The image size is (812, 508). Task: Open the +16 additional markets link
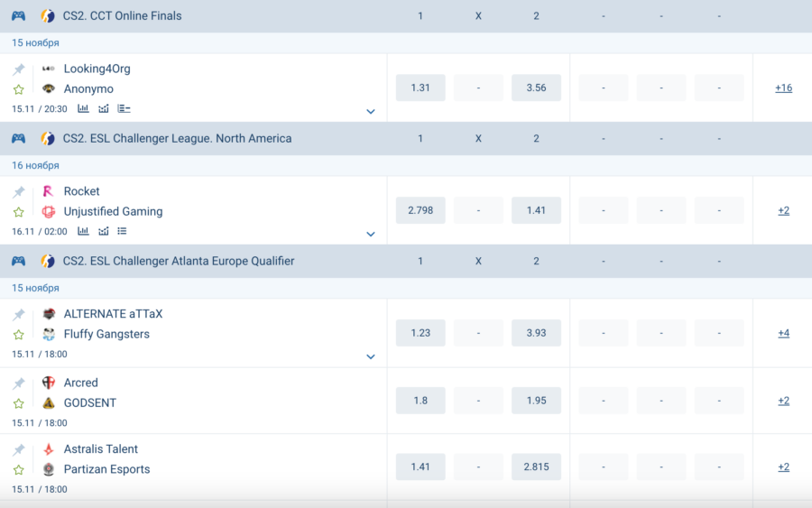tap(783, 88)
